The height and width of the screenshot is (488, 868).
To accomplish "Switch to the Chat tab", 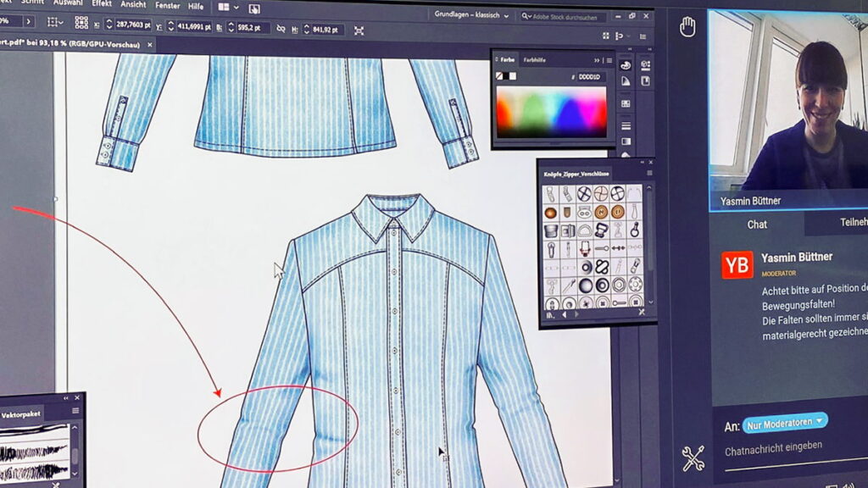I will pyautogui.click(x=757, y=225).
